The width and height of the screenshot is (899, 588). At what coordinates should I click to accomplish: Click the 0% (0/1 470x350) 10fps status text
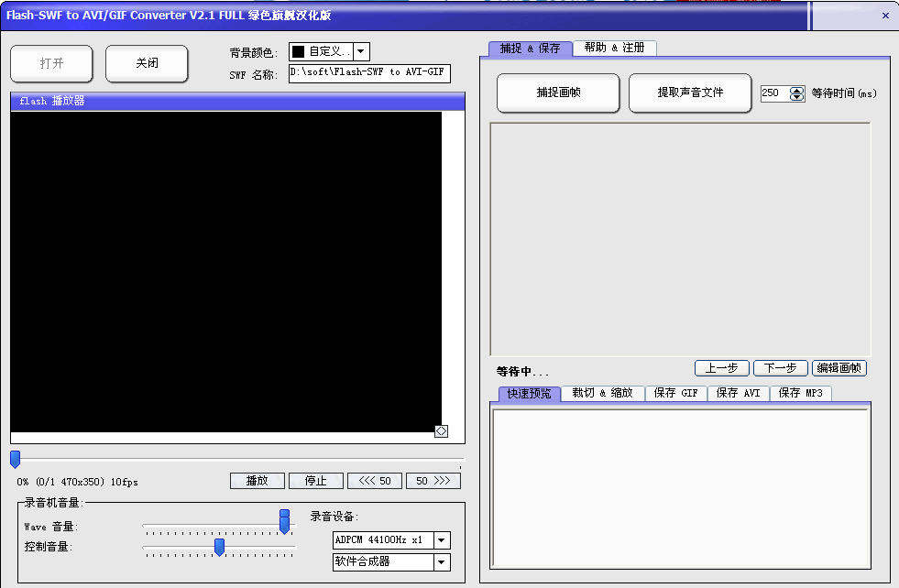77,482
